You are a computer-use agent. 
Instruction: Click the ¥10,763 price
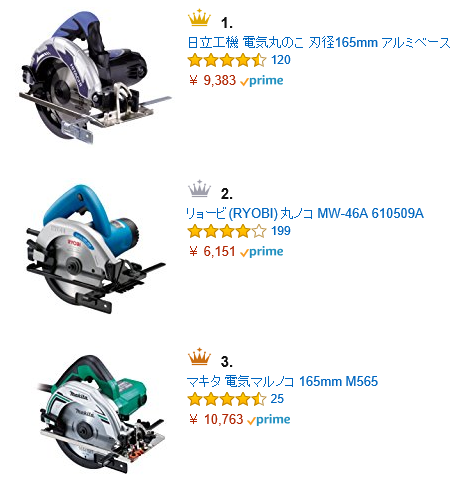pos(216,419)
